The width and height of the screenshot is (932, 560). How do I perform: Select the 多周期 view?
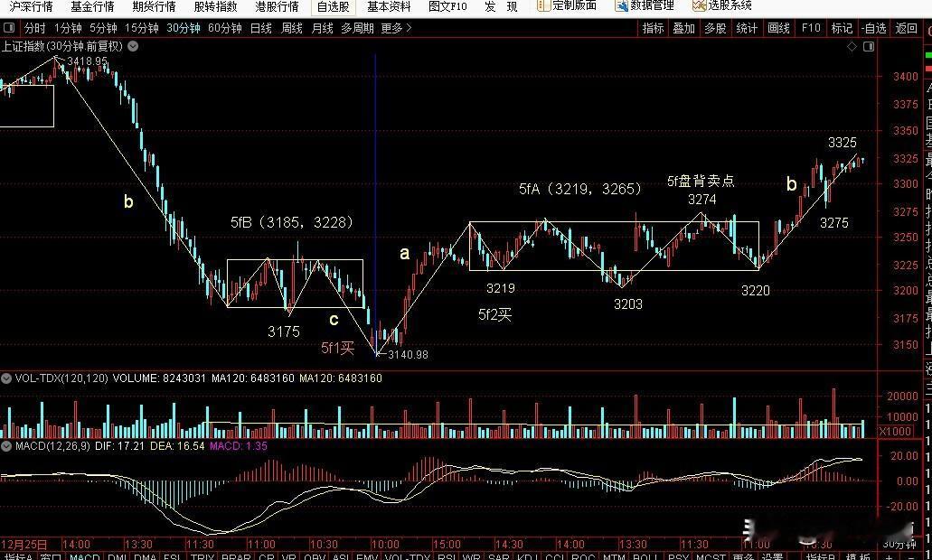(x=357, y=28)
